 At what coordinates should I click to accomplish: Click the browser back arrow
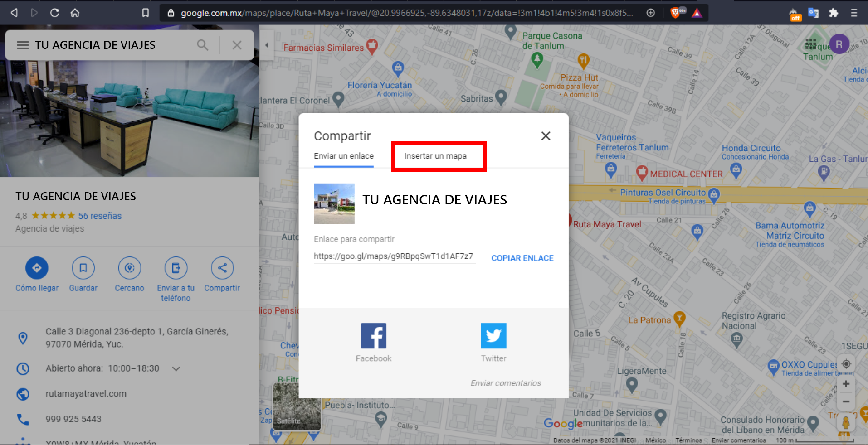[14, 13]
